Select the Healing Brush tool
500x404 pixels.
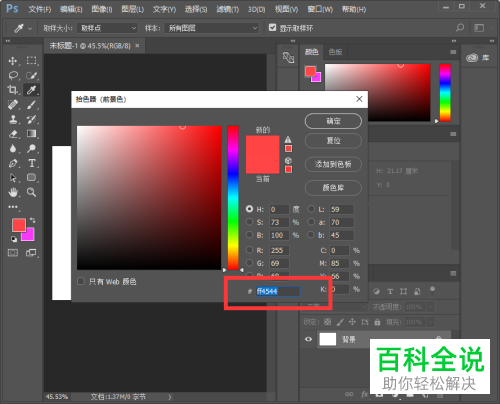13,105
